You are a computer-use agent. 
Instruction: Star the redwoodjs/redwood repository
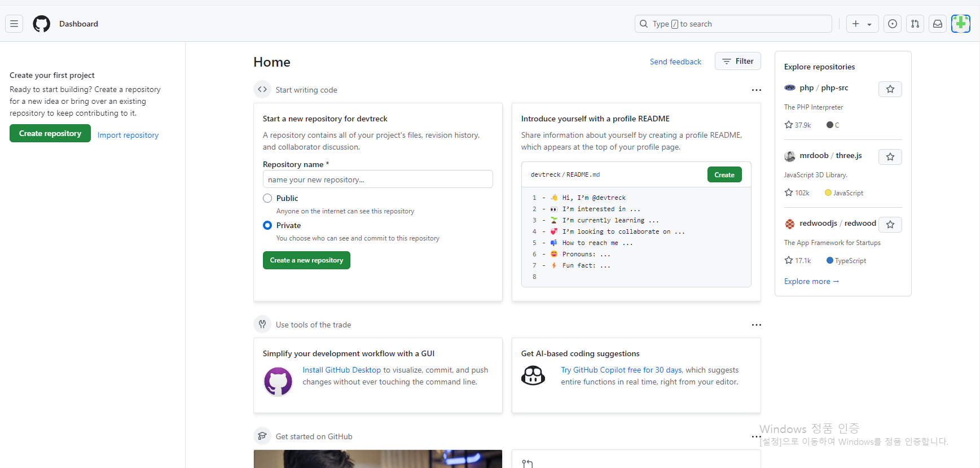[x=890, y=225]
